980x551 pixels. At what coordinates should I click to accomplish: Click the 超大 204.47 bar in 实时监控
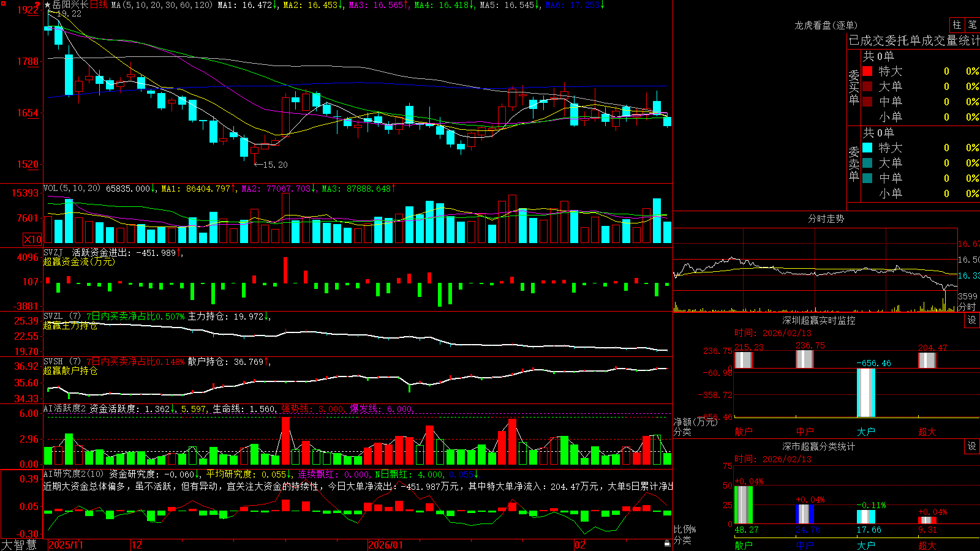[927, 361]
